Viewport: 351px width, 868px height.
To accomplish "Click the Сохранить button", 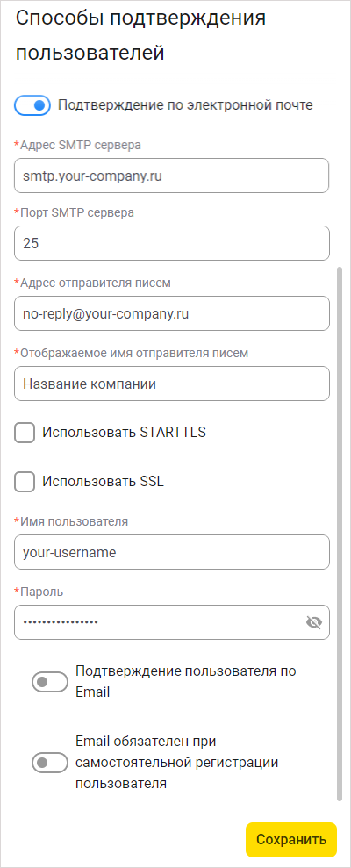I will click(291, 840).
